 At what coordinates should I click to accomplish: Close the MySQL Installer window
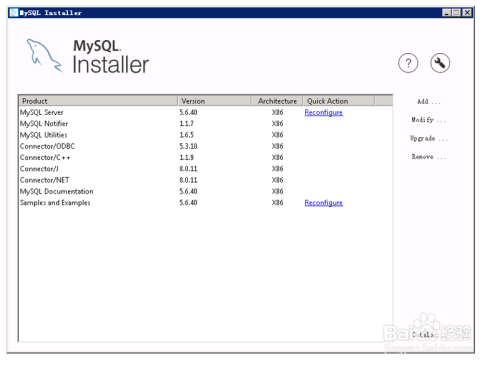tap(467, 13)
